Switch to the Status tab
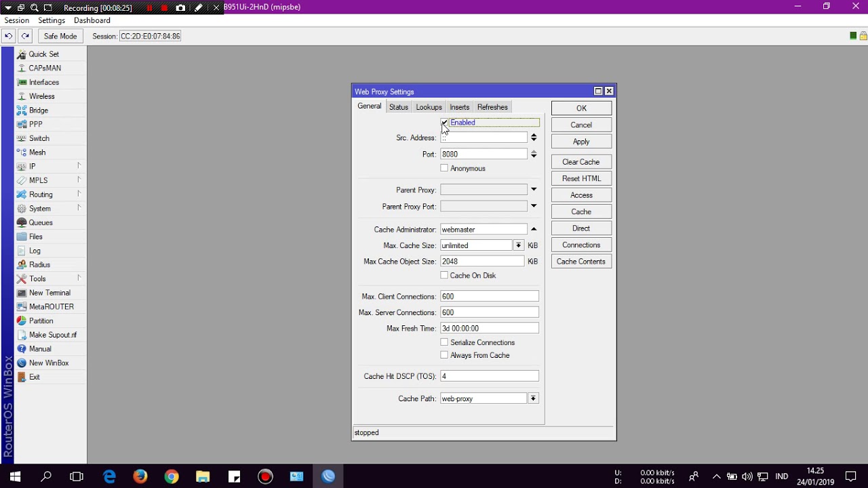This screenshot has height=488, width=868. click(x=399, y=107)
